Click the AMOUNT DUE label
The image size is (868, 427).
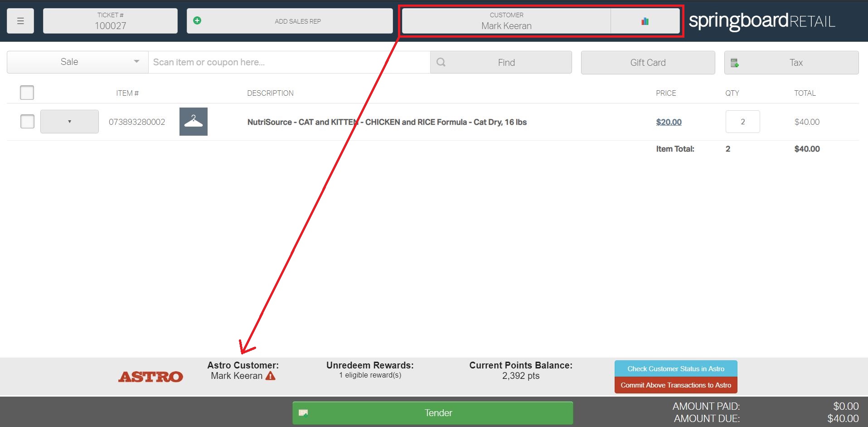707,418
